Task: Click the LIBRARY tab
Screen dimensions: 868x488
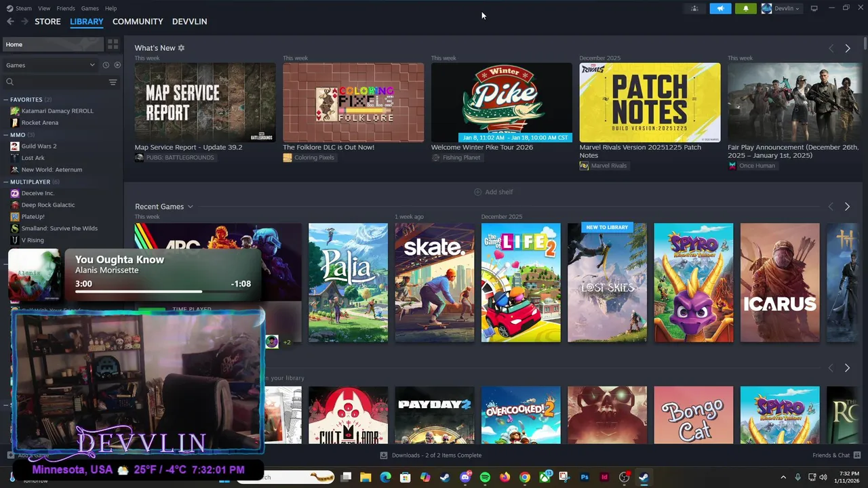Action: [87, 22]
